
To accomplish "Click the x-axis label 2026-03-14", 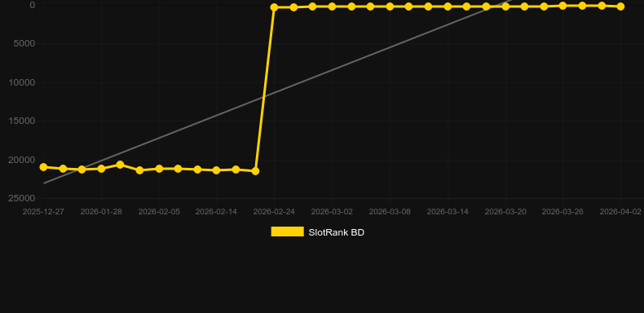I will pos(448,212).
